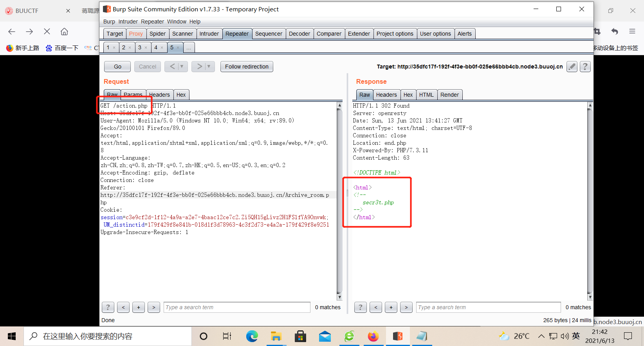Open the Help menu
This screenshot has width=644, height=346.
195,22
